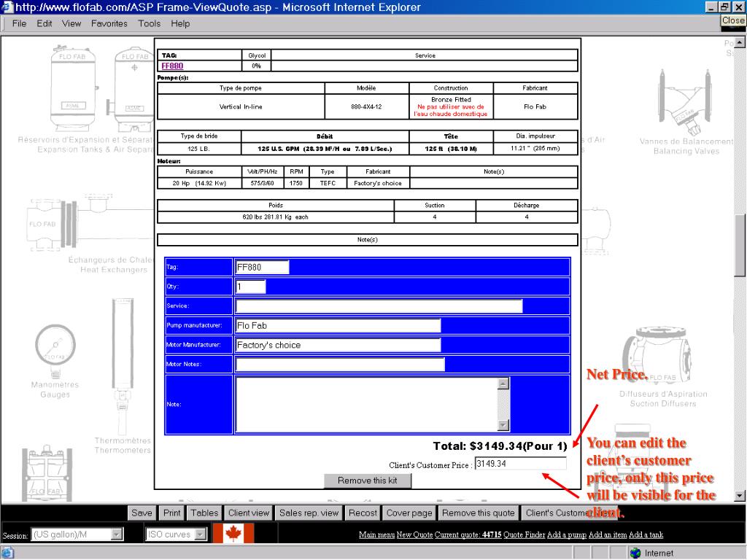The height and width of the screenshot is (560, 747).
Task: Click the New Quote link
Action: pyautogui.click(x=414, y=534)
